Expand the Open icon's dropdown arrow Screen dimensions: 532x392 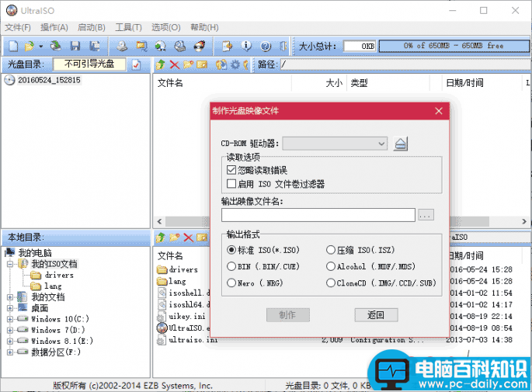pos(40,46)
